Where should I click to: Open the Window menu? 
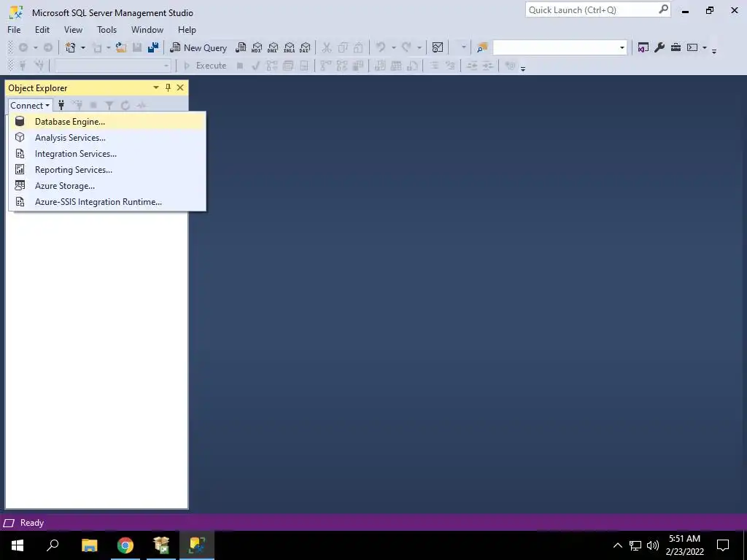(147, 29)
